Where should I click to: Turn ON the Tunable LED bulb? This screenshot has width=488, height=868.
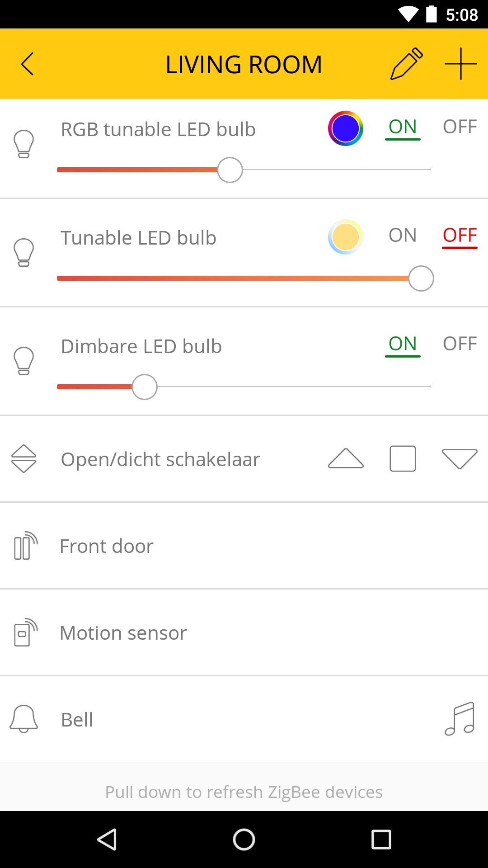click(x=403, y=235)
